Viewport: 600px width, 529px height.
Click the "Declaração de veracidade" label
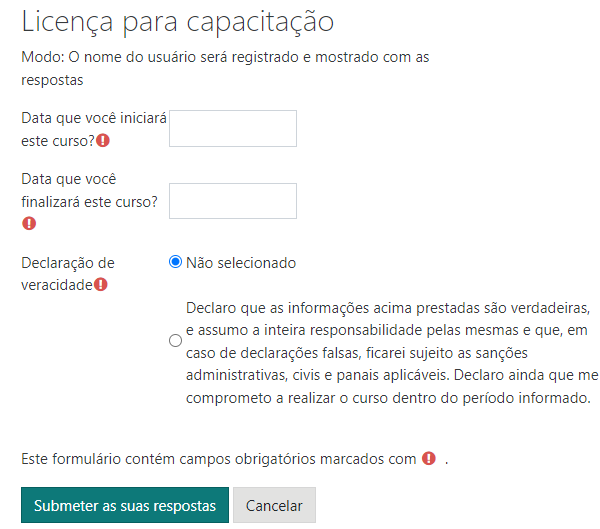[68, 274]
